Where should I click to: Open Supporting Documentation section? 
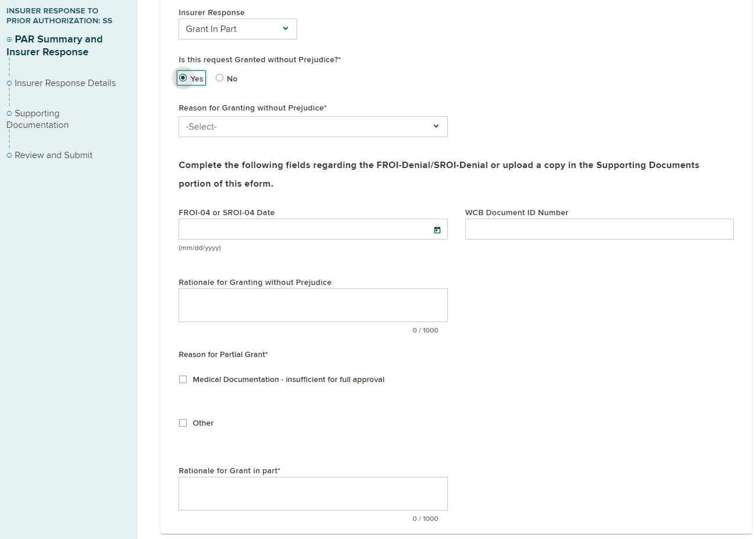(x=37, y=119)
